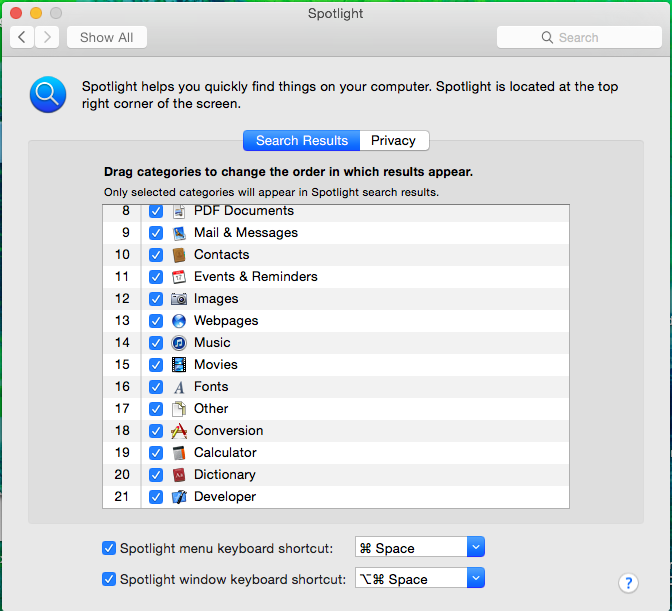
Task: Close the Spotlight window with red button
Action: pyautogui.click(x=16, y=13)
